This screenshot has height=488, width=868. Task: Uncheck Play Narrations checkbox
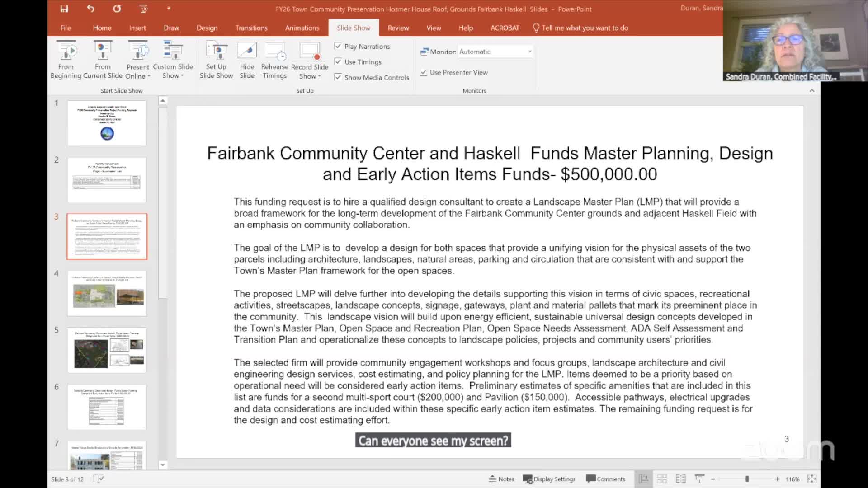click(338, 46)
